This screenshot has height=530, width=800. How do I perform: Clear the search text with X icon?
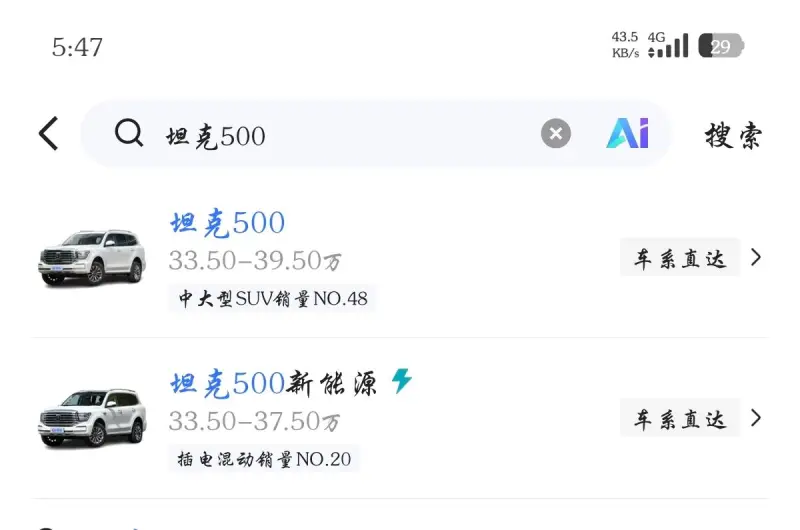pyautogui.click(x=556, y=133)
